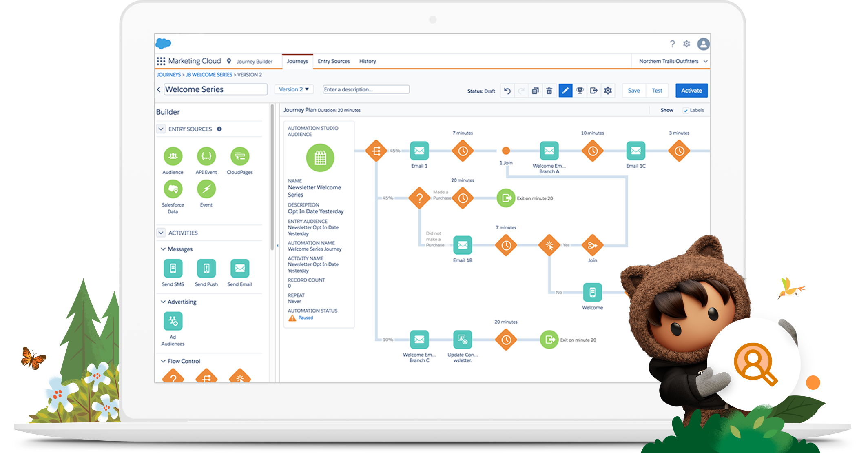
Task: Toggle the Labels checkbox
Action: point(686,111)
